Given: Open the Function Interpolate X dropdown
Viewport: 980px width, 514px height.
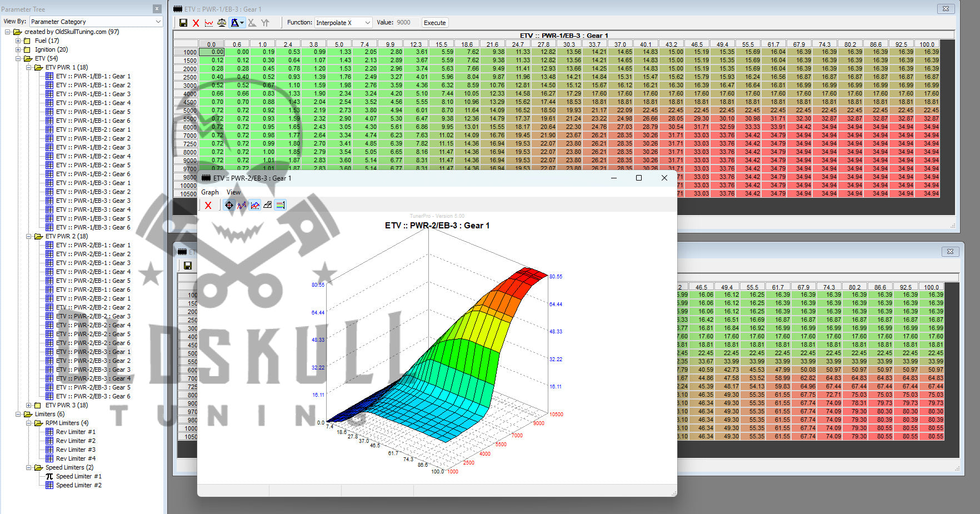Looking at the screenshot, I should click(343, 23).
